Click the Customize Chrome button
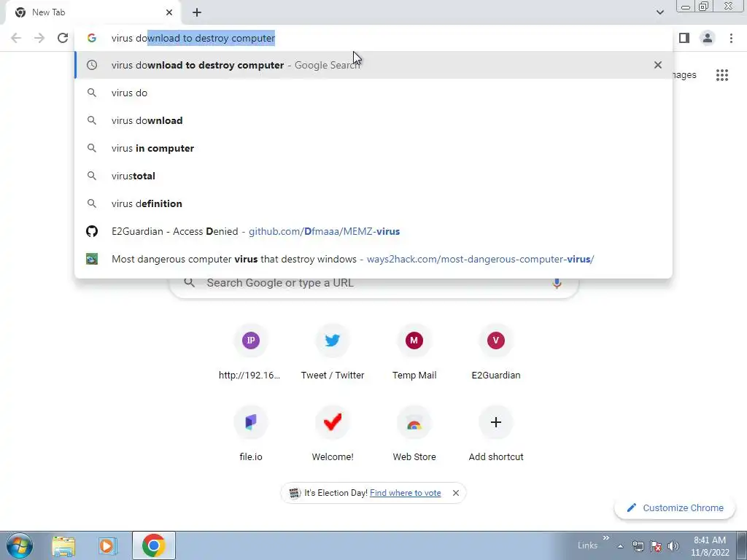The image size is (747, 560). [675, 508]
